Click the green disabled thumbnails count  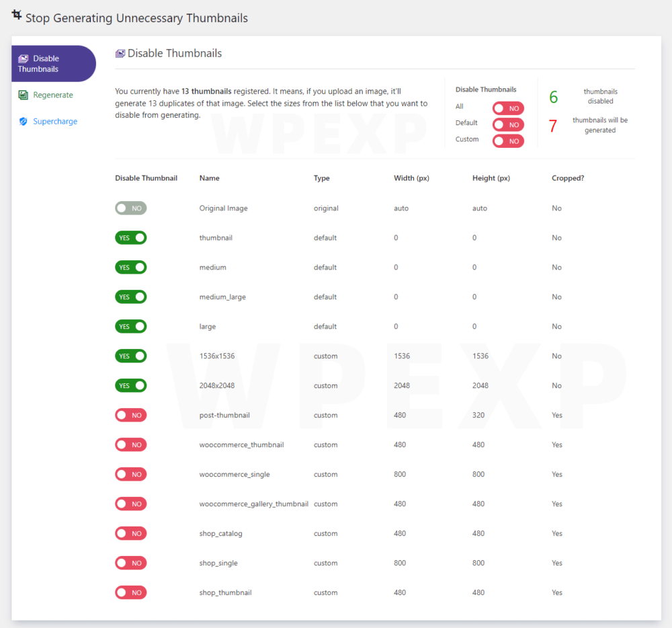554,97
